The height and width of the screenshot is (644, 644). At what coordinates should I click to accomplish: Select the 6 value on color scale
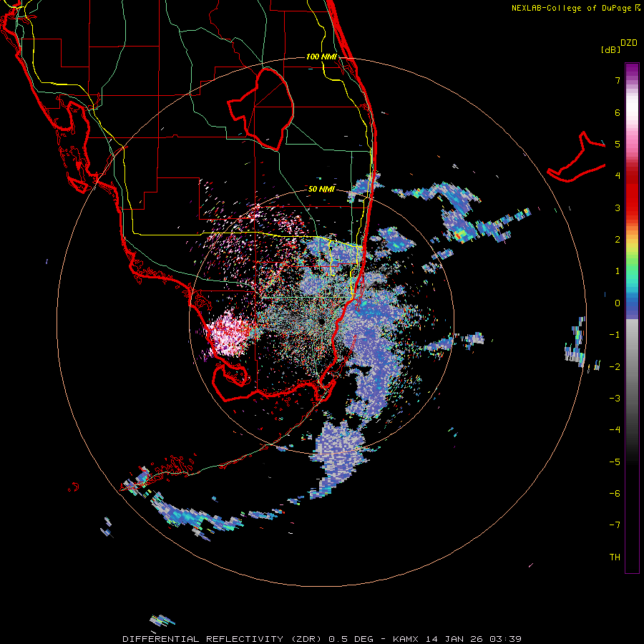(618, 112)
